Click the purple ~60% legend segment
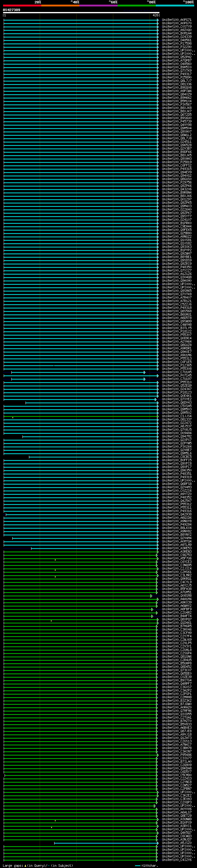 click(98, 6)
